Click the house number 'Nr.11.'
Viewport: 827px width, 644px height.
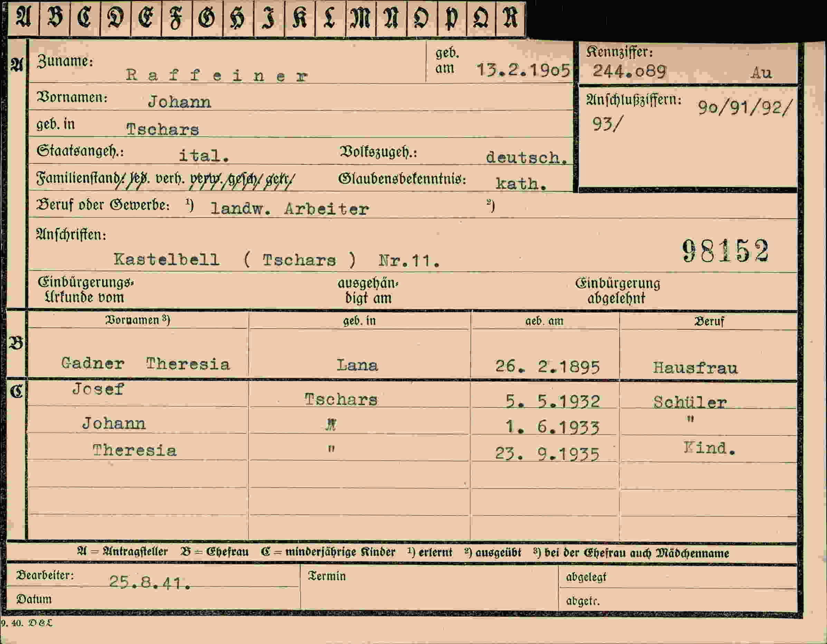[409, 261]
